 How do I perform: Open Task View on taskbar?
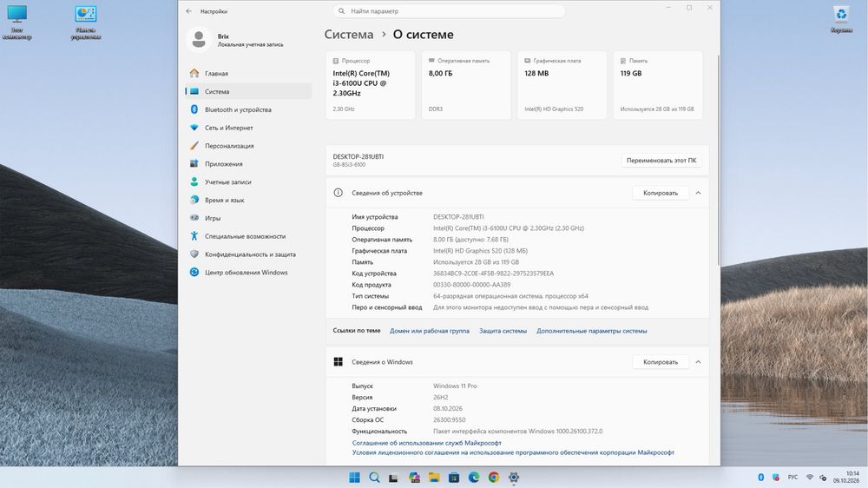393,478
